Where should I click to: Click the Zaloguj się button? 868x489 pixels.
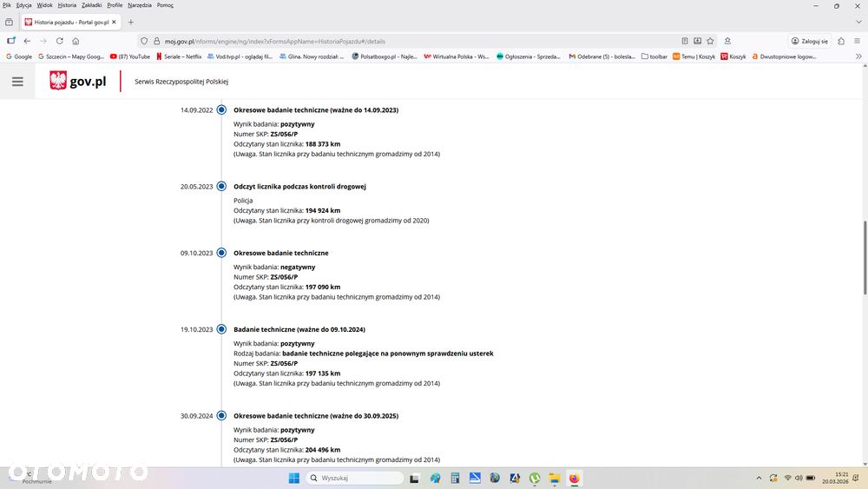[x=809, y=41]
